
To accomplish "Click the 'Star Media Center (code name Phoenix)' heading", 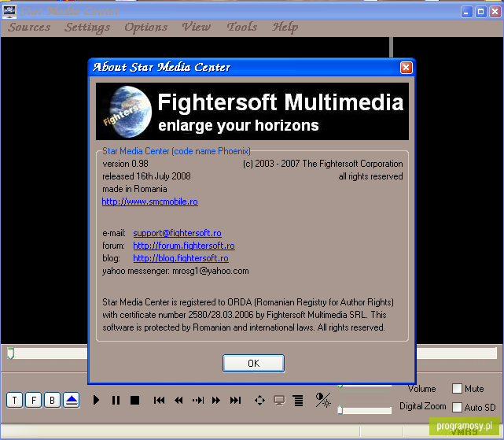I will pos(176,151).
